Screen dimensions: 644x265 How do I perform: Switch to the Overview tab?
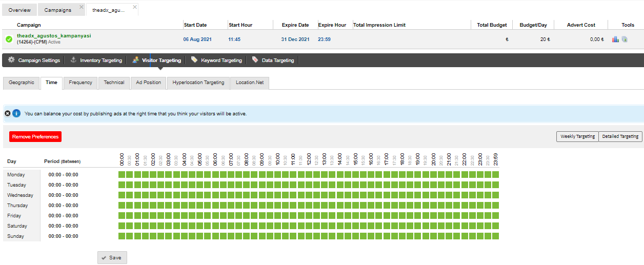pos(19,10)
